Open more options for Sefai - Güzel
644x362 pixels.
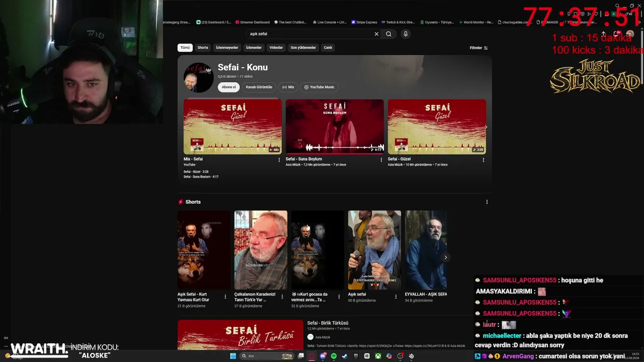coord(484,160)
